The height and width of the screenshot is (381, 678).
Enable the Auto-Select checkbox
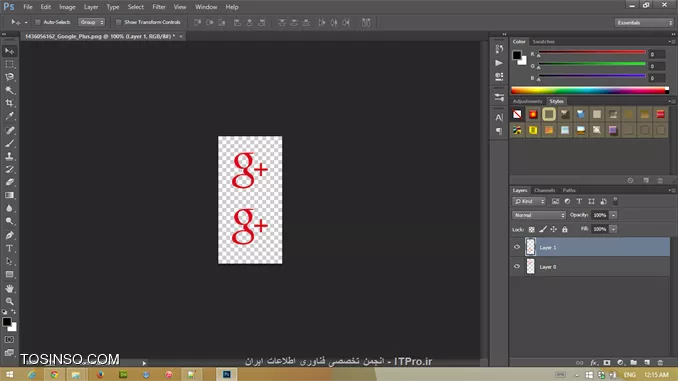(38, 22)
